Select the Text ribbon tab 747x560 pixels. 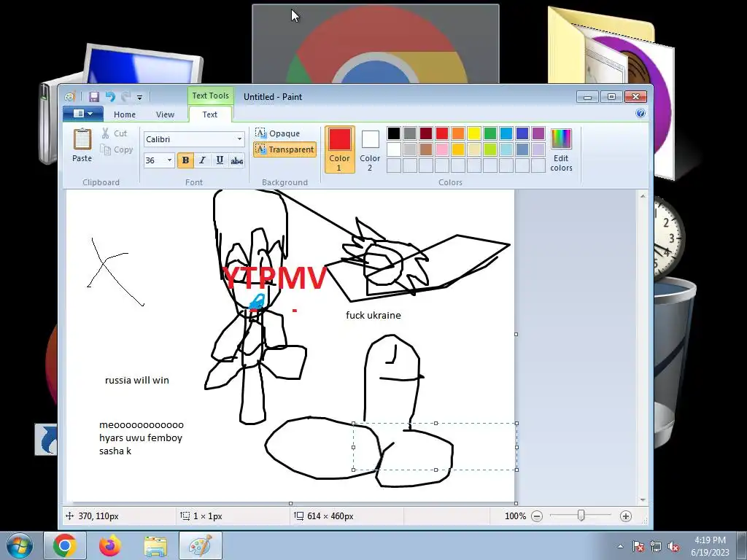(209, 114)
